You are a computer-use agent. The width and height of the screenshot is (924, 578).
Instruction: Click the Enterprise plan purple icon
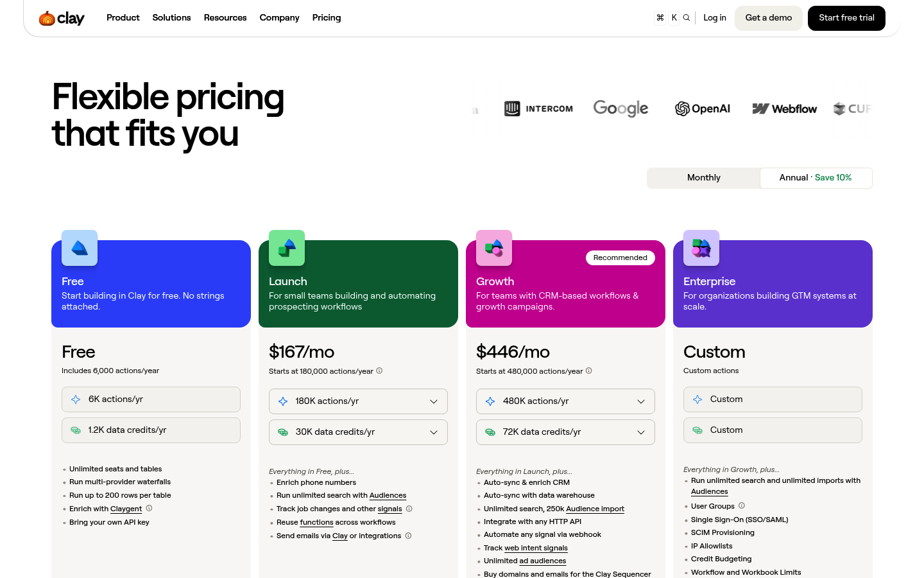click(701, 248)
